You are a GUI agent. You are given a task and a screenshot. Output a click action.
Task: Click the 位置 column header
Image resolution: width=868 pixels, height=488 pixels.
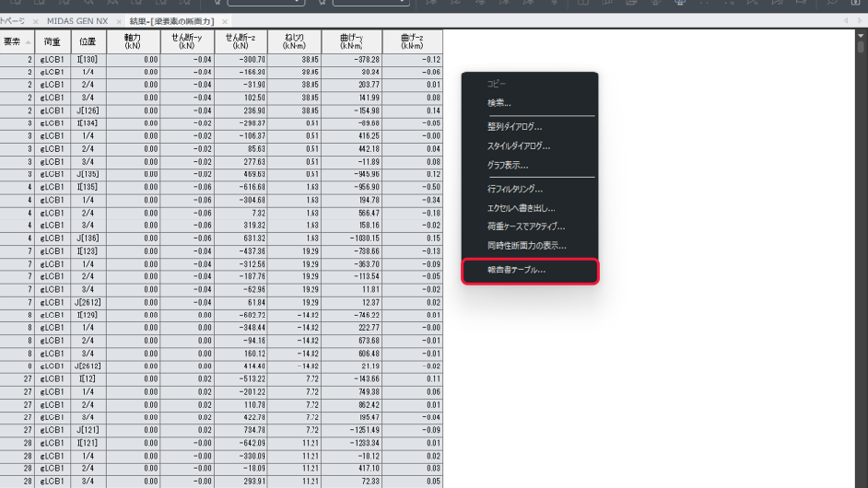pyautogui.click(x=88, y=42)
